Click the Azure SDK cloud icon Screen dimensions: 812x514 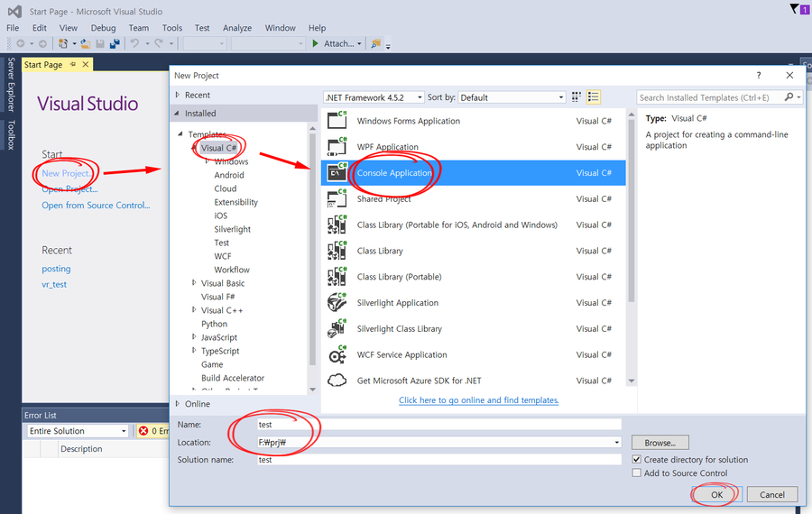(x=337, y=381)
